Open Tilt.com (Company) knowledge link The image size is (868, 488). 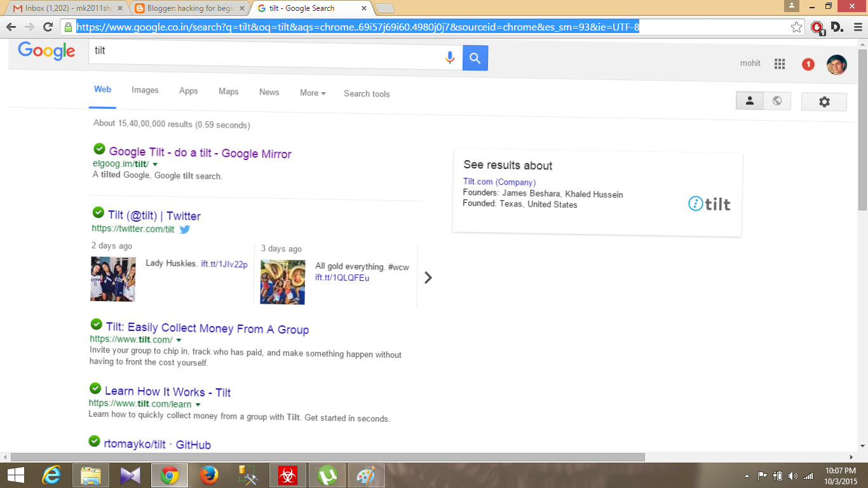(499, 182)
